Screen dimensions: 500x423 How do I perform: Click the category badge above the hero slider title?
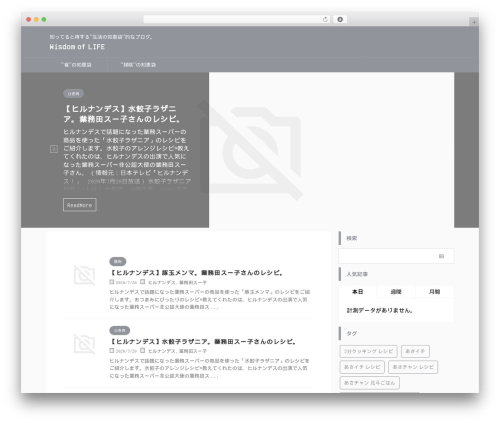tap(73, 94)
